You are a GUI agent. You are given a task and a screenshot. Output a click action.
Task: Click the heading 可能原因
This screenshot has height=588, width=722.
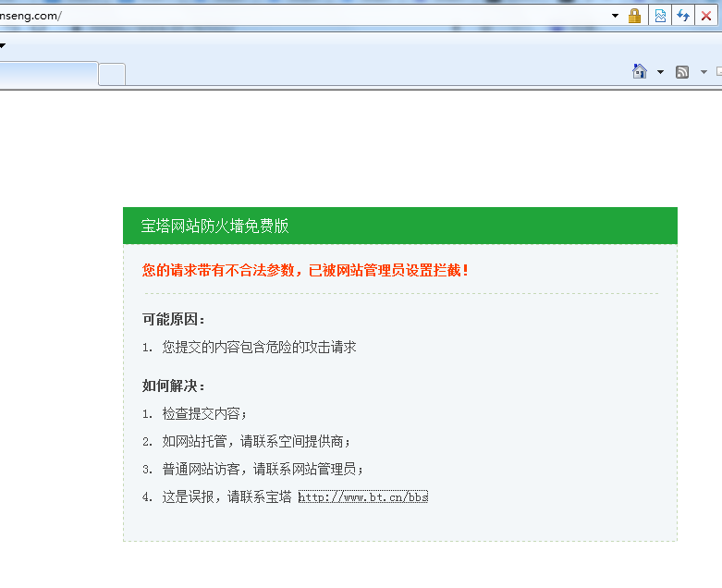[x=173, y=319]
